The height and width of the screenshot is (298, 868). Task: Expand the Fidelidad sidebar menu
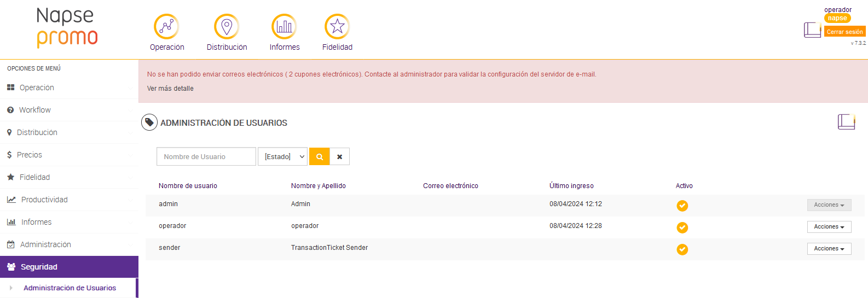[69, 177]
